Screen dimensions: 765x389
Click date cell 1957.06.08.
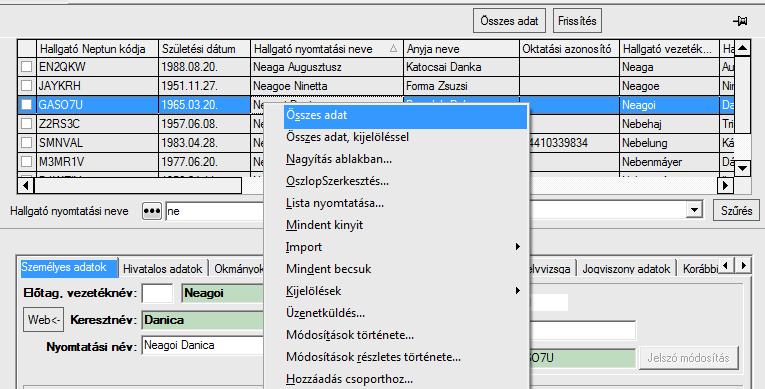[204, 124]
